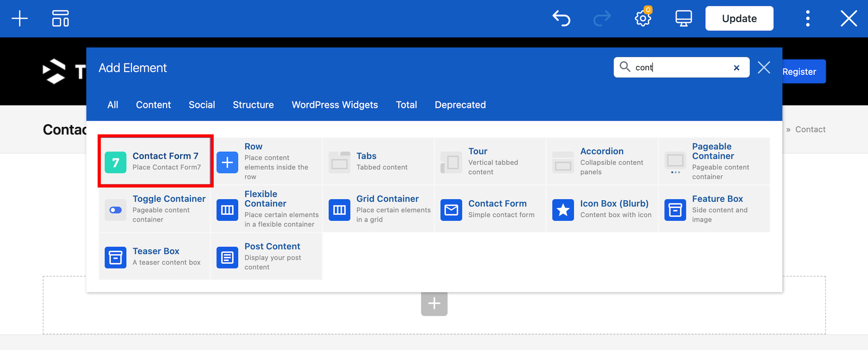Click the 'Teaser Box' title text
This screenshot has height=350, width=868.
pyautogui.click(x=156, y=251)
